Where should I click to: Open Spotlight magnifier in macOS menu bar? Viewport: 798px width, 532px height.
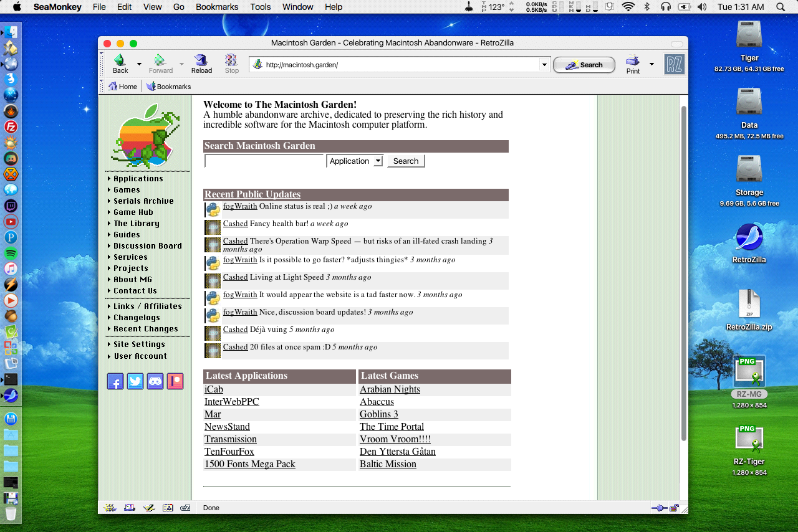(781, 7)
